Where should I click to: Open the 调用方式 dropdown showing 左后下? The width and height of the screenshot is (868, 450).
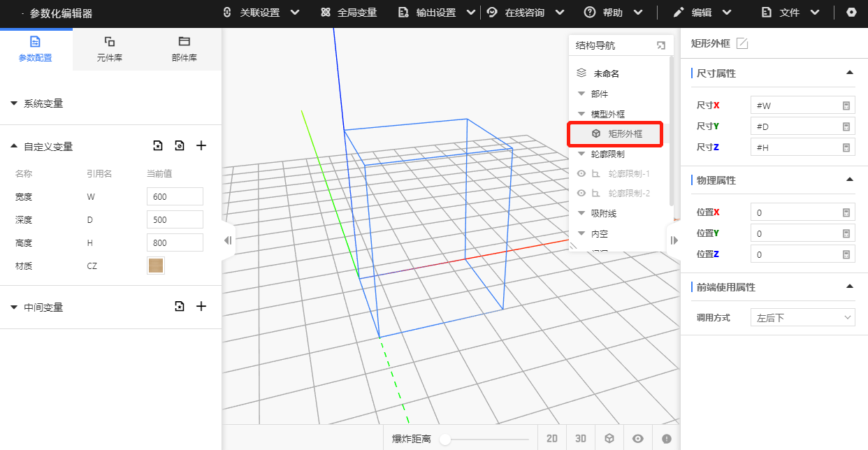tap(803, 317)
